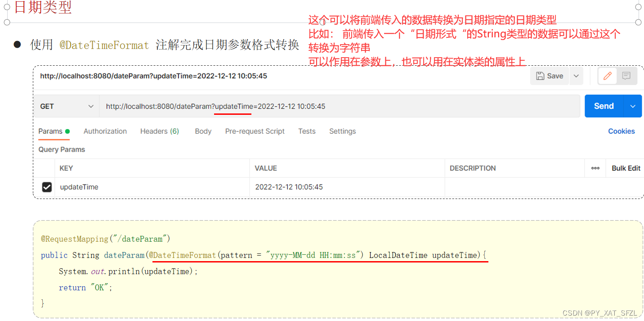Uncheck the updateTime parameter checkbox
Screen dimensions: 644x321
(x=47, y=187)
